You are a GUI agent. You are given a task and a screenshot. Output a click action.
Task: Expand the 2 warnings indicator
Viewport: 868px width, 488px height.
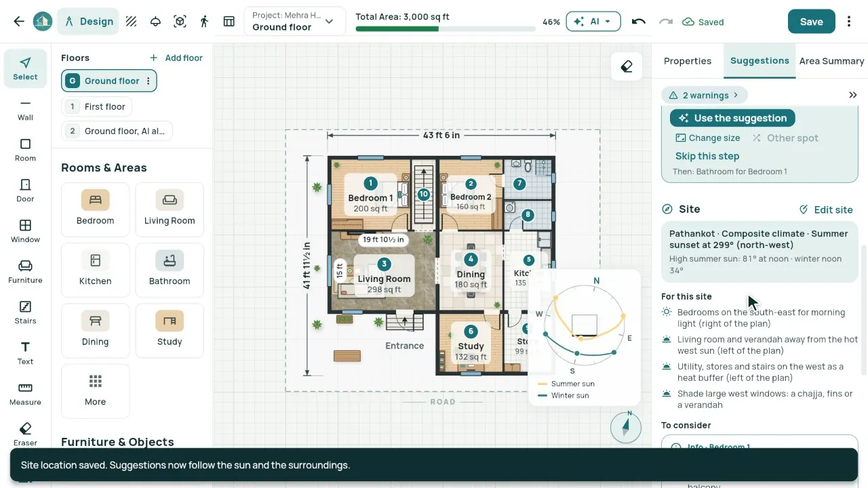(x=704, y=95)
